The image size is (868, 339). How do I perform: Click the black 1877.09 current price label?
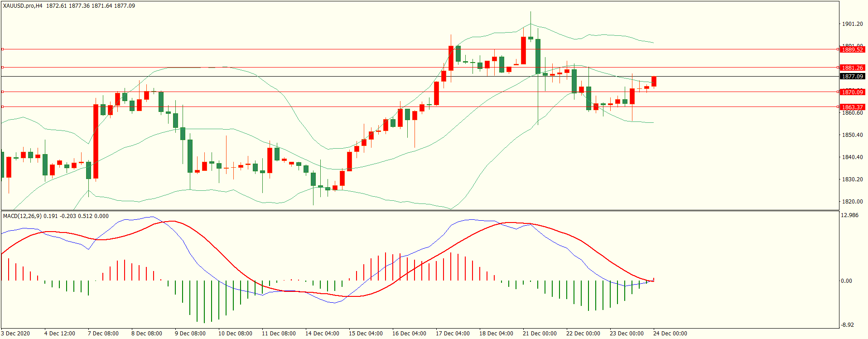(x=852, y=77)
